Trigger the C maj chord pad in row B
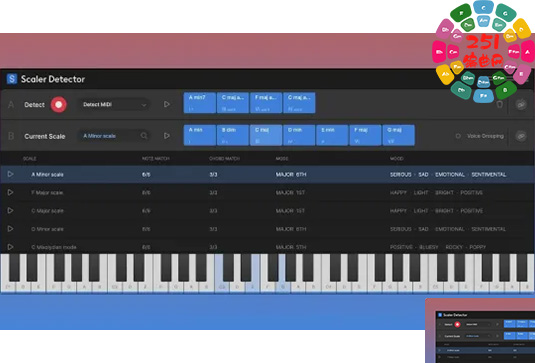The image size is (535, 363). pyautogui.click(x=266, y=135)
